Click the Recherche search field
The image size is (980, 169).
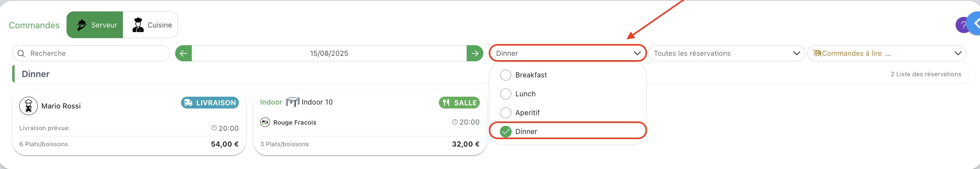(91, 53)
